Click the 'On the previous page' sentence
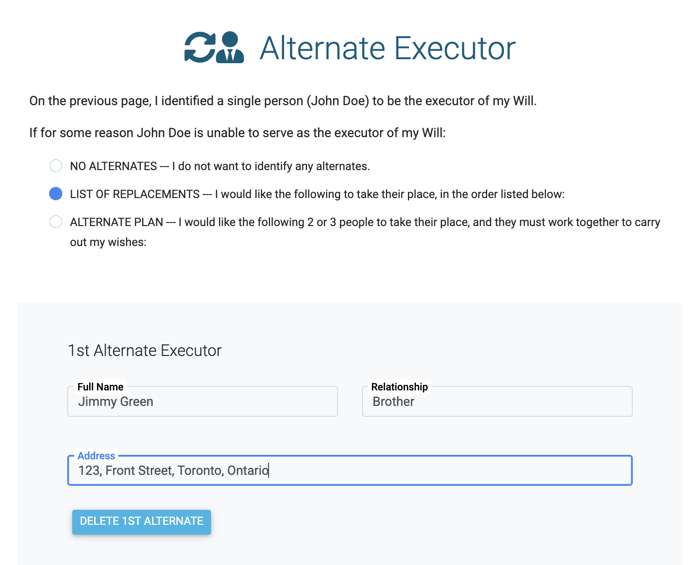Image resolution: width=696 pixels, height=565 pixels. click(x=283, y=101)
